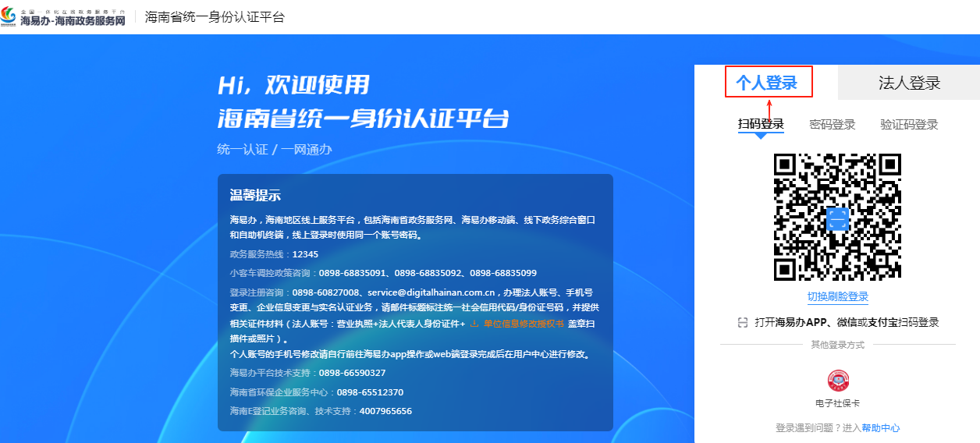Select 验证码登录 login method
This screenshot has width=980, height=443.
pyautogui.click(x=909, y=124)
